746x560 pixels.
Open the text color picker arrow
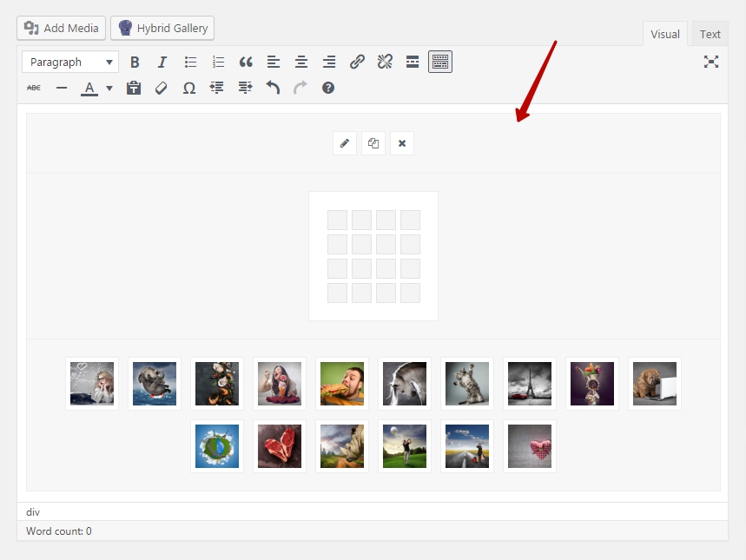click(109, 88)
